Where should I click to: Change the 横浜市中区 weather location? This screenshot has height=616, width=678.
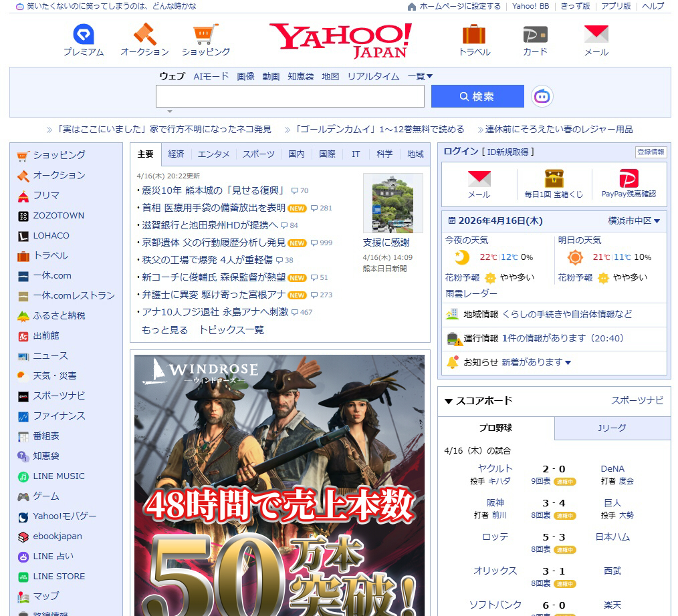click(x=634, y=220)
